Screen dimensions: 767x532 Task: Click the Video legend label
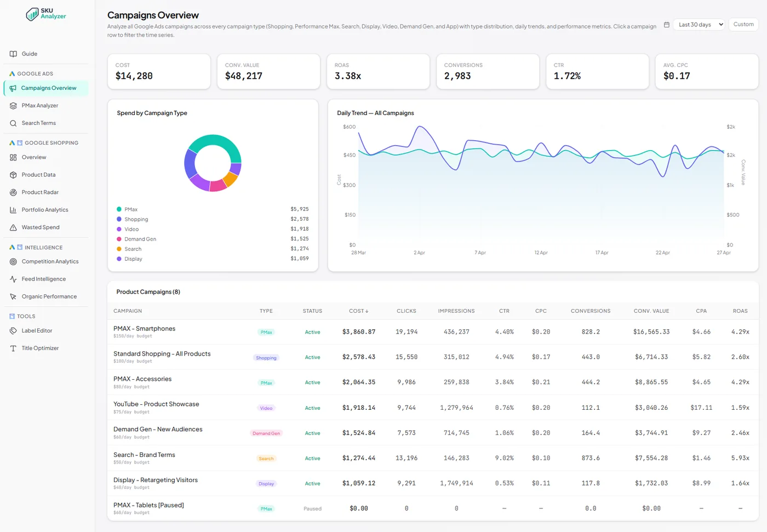(131, 229)
